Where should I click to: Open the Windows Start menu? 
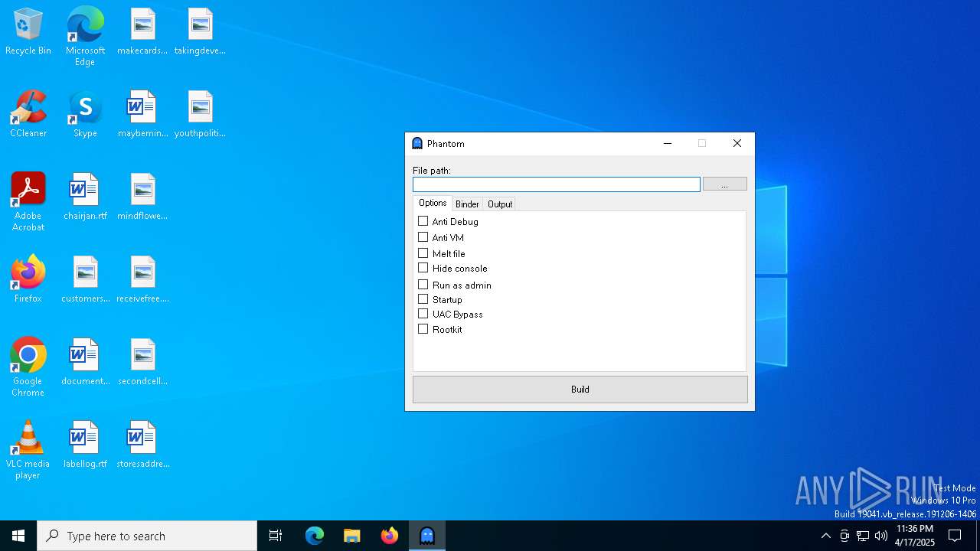18,536
